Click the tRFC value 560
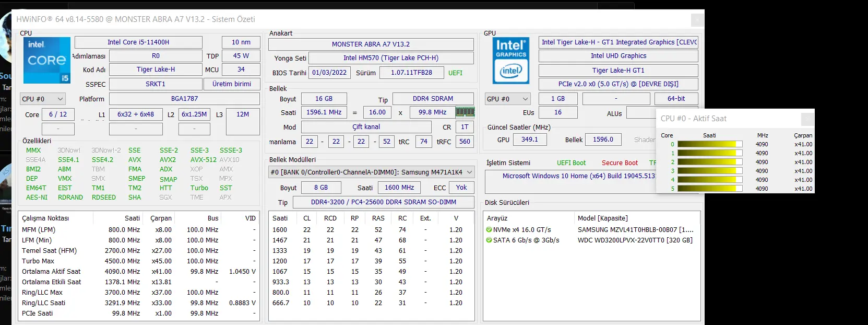Image resolution: width=868 pixels, height=325 pixels. click(x=465, y=142)
